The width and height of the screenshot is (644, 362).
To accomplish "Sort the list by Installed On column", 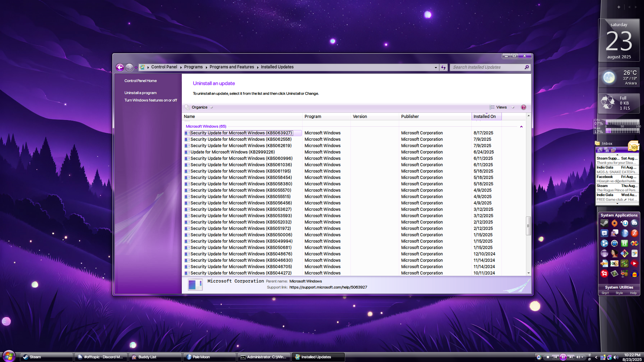I will [486, 116].
